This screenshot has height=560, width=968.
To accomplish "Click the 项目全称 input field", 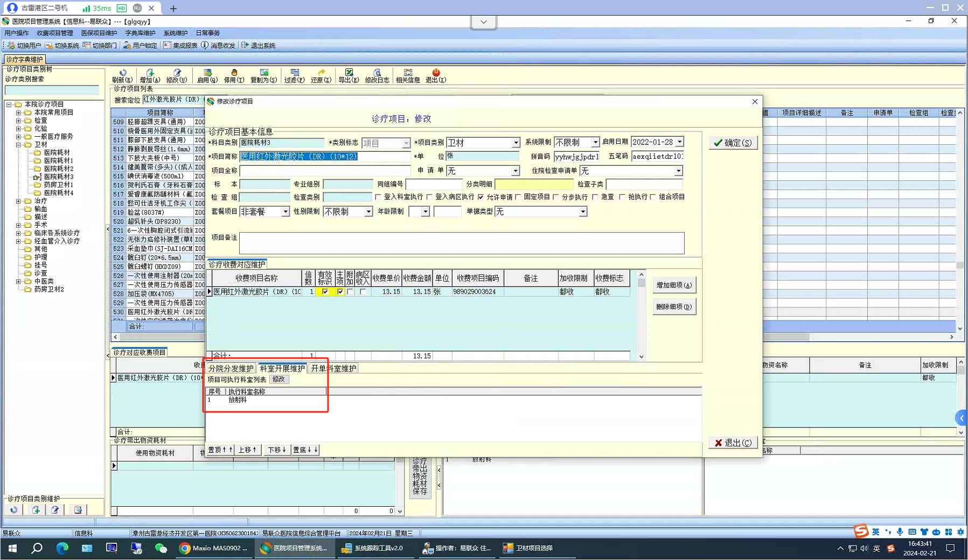I will pos(325,171).
